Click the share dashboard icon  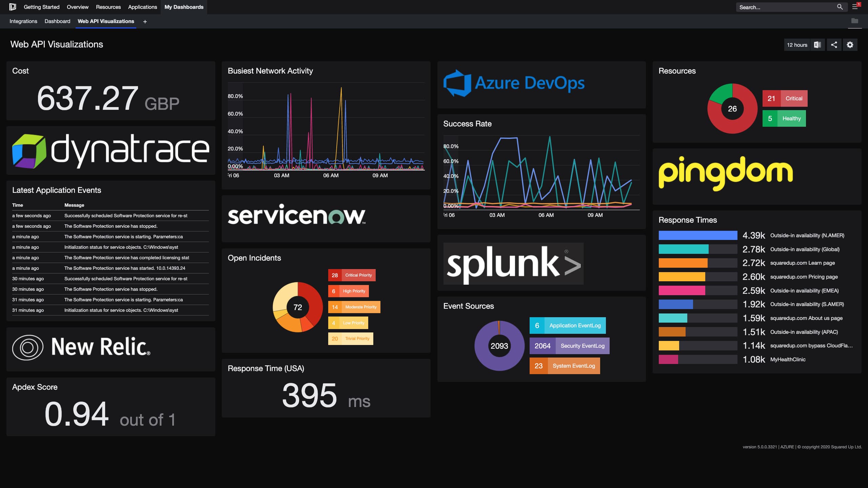(x=834, y=45)
